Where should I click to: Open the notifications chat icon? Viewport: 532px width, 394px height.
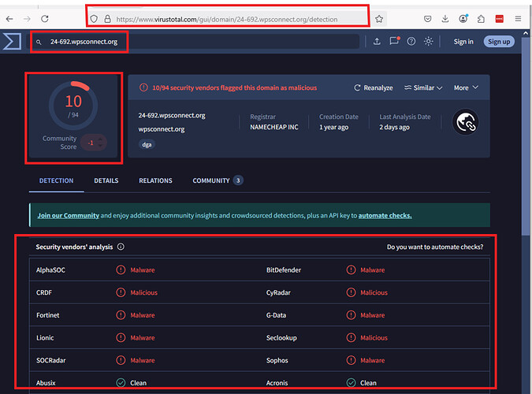(x=394, y=41)
